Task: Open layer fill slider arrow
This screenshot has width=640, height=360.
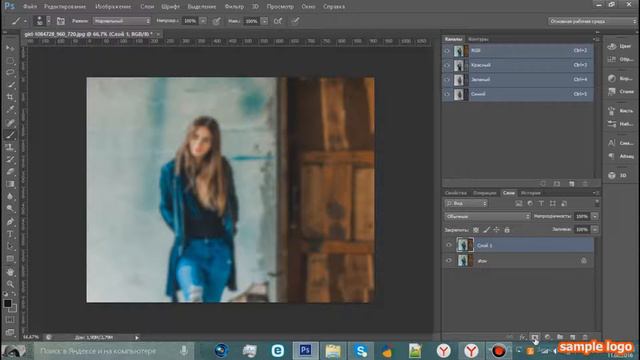Action: click(595, 230)
